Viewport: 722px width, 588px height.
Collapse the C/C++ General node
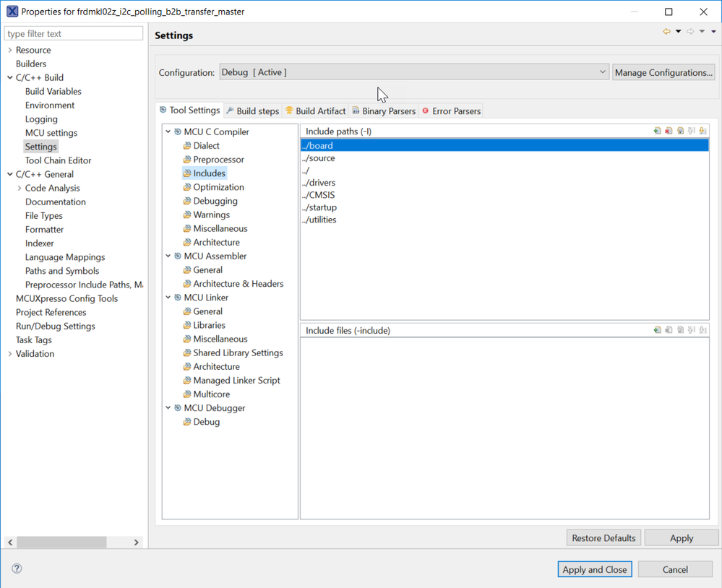click(x=9, y=174)
